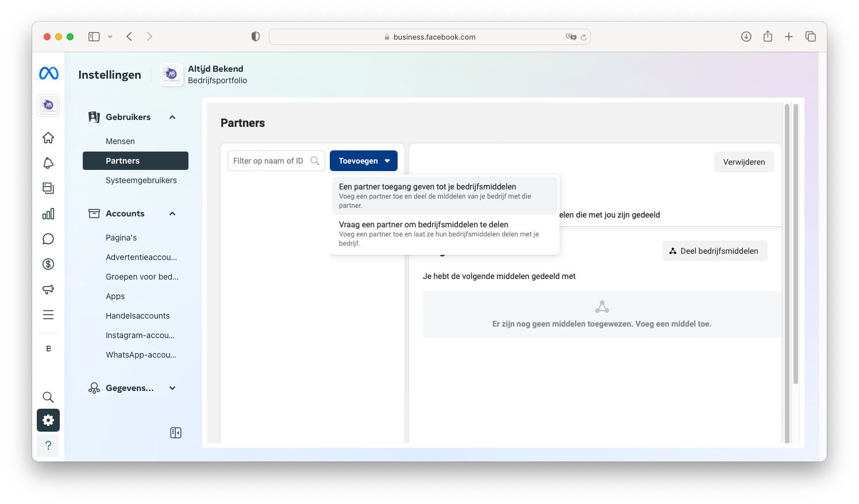The width and height of the screenshot is (859, 504).
Task: Click the search magnifier in left rail
Action: (x=48, y=397)
